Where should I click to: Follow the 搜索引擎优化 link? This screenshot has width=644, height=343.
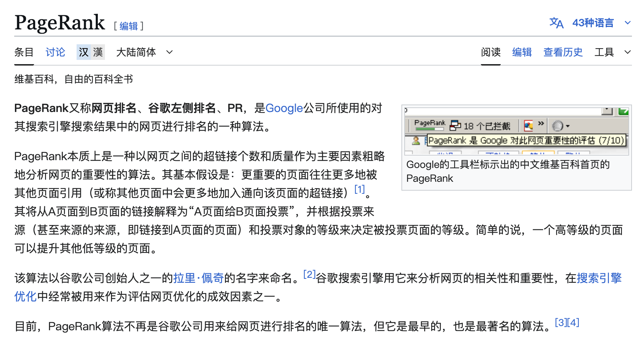(599, 278)
